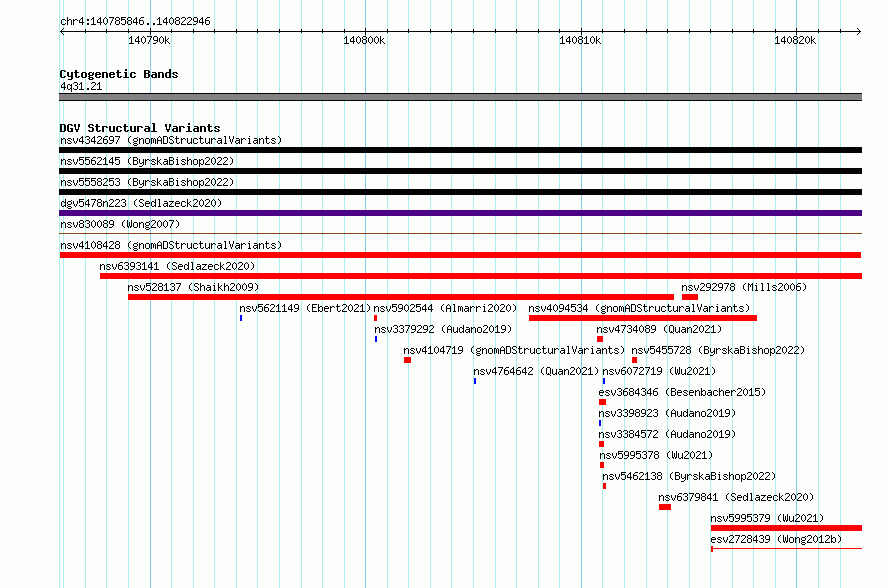Click the long red nsv528137 variant bar
This screenshot has width=890, height=588.
point(401,297)
